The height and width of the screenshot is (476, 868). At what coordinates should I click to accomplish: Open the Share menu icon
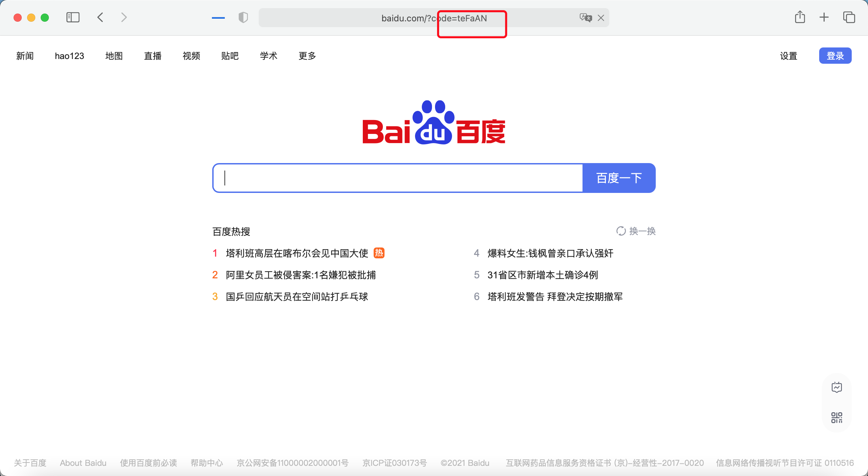(x=800, y=17)
